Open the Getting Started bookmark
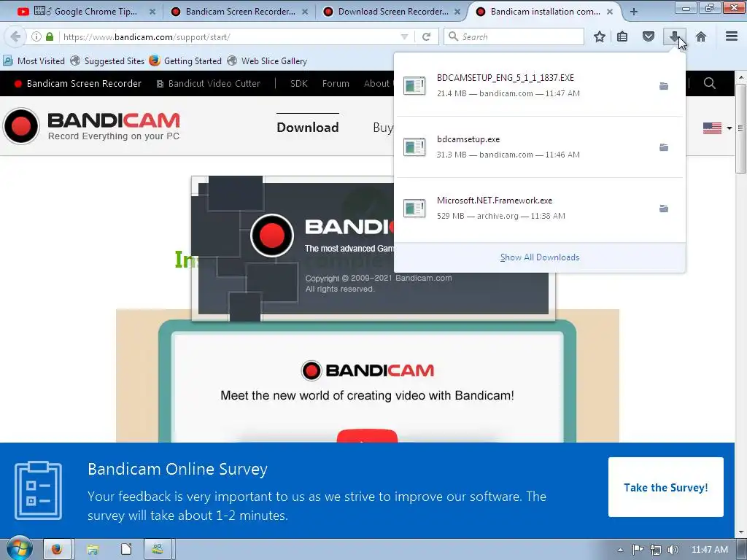747x560 pixels. pyautogui.click(x=185, y=61)
